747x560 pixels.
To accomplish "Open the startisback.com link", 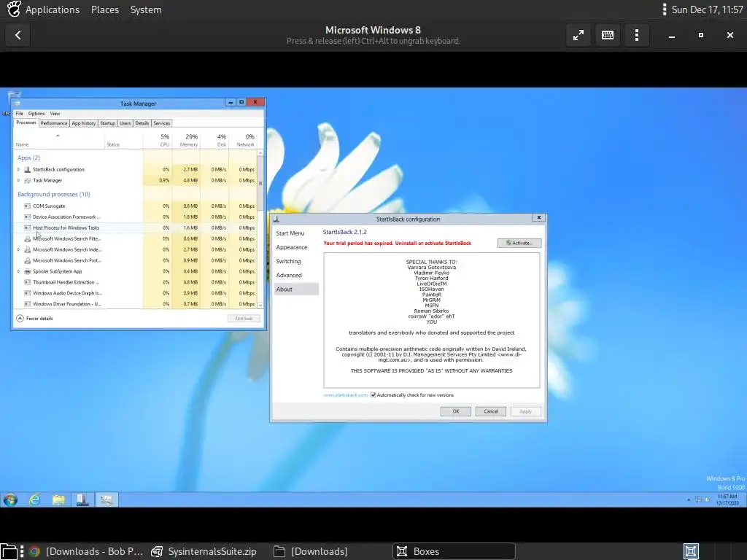I will pos(346,395).
